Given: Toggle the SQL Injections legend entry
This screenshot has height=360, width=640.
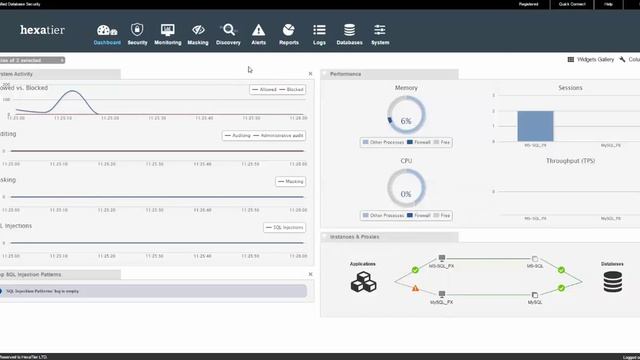Looking at the screenshot, I should 284,227.
